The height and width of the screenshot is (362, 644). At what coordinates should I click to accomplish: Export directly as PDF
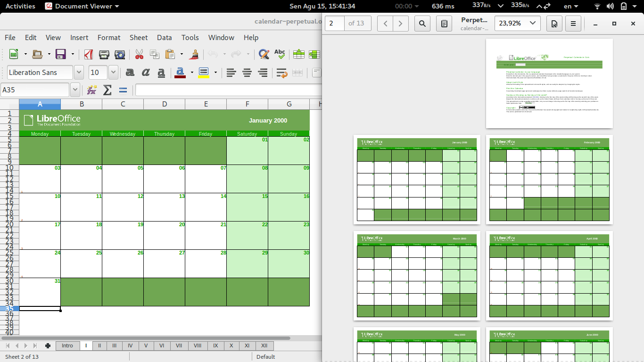(x=88, y=54)
